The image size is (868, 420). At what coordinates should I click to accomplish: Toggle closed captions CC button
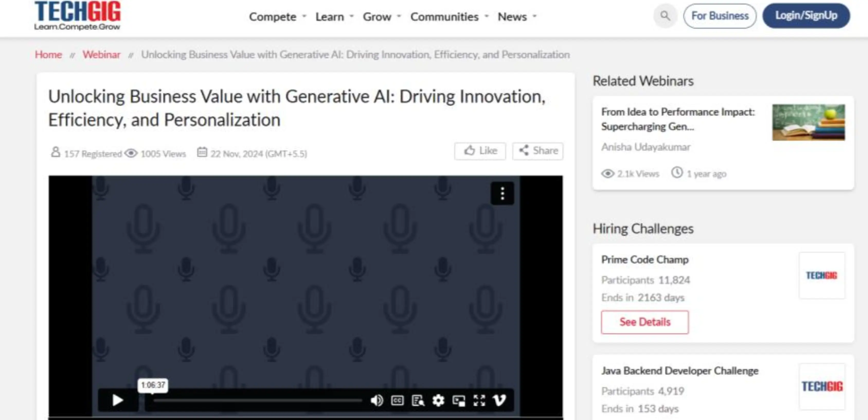point(397,400)
